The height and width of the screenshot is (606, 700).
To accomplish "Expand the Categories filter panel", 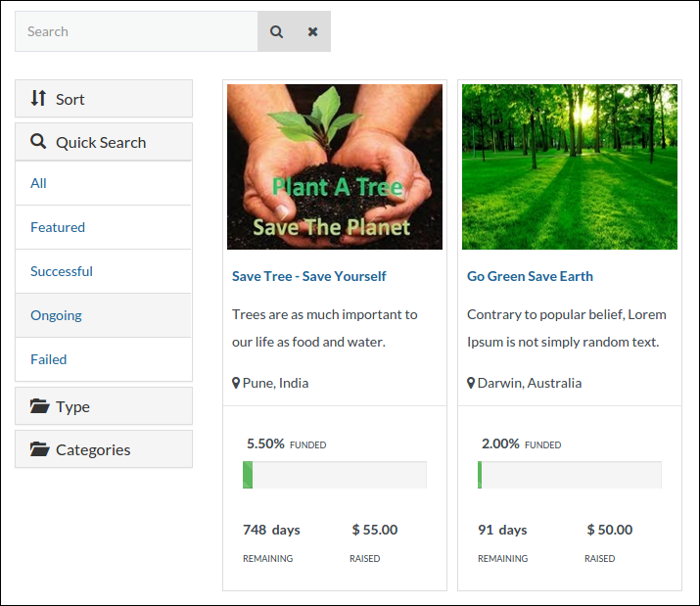I will 104,449.
